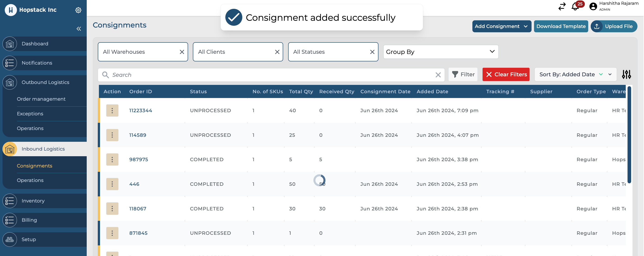Open order ID 114589 link

pos(138,135)
